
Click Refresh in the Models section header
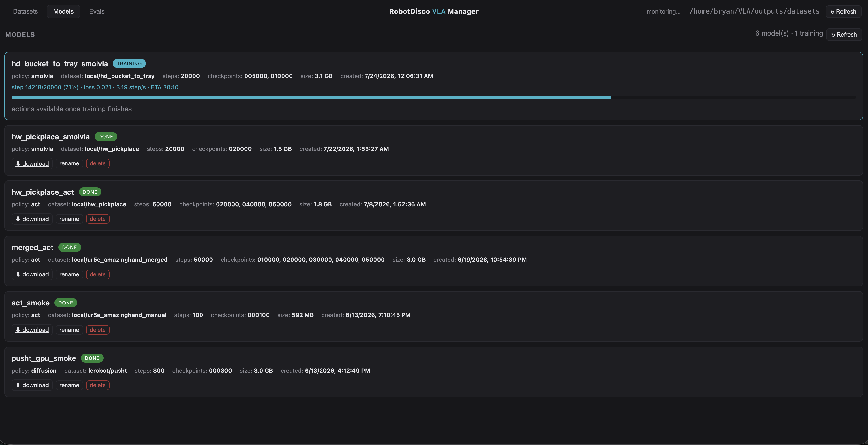tap(844, 34)
